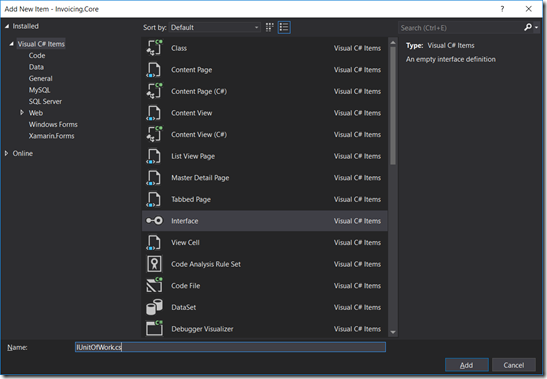547x379 pixels.
Task: Click the Cancel button
Action: click(x=514, y=365)
